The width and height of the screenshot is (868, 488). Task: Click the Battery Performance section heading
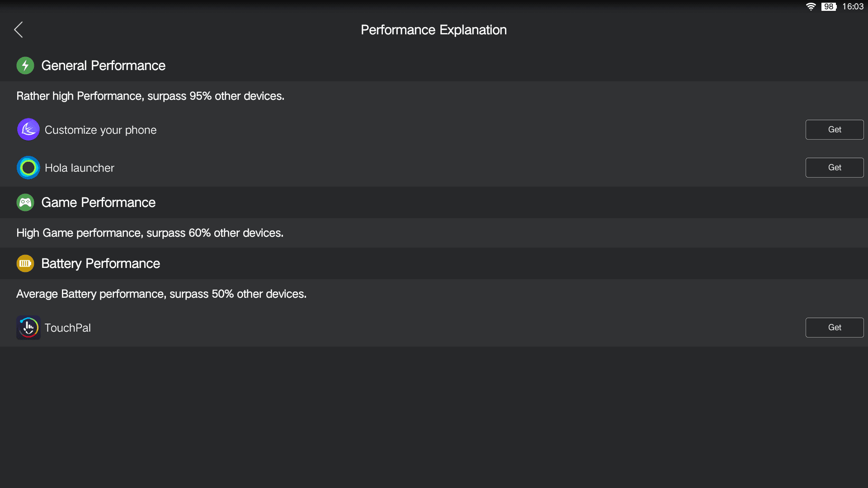pos(101,263)
